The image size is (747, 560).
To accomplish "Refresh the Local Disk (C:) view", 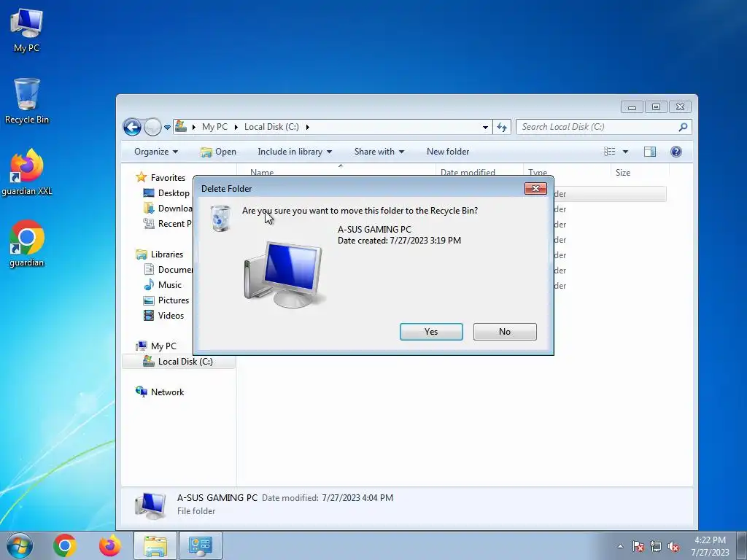I will click(x=502, y=127).
